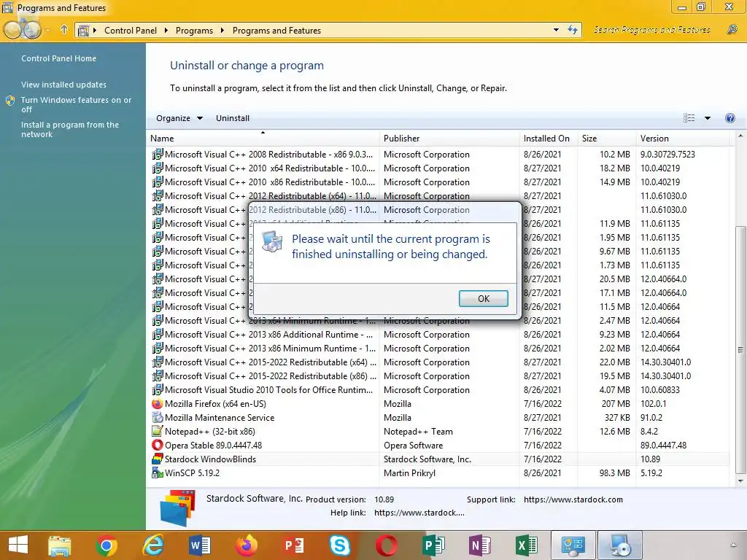Click the Notepad++ Team publisher cell

[418, 432]
